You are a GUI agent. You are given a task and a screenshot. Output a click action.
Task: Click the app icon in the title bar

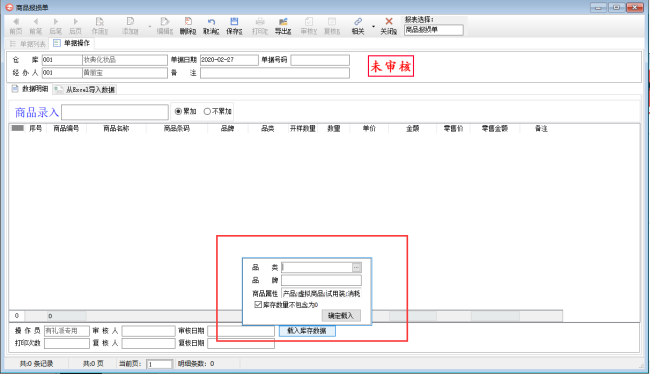pos(9,7)
